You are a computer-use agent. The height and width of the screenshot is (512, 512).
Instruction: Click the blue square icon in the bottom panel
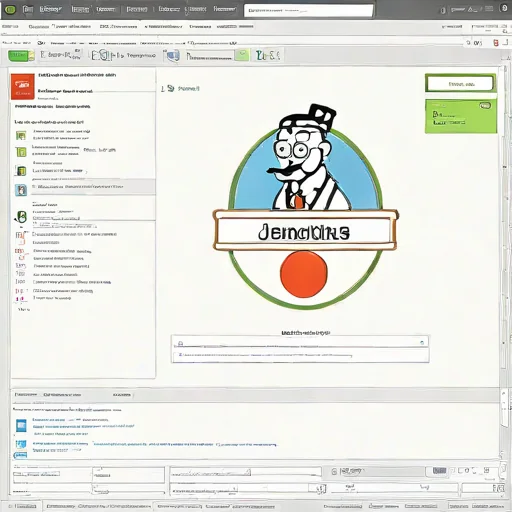[x=21, y=426]
